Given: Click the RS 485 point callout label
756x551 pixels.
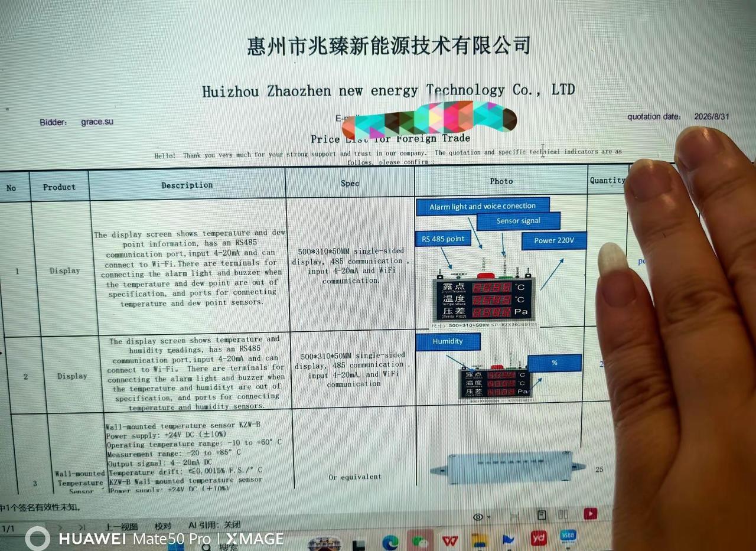Looking at the screenshot, I should (443, 239).
